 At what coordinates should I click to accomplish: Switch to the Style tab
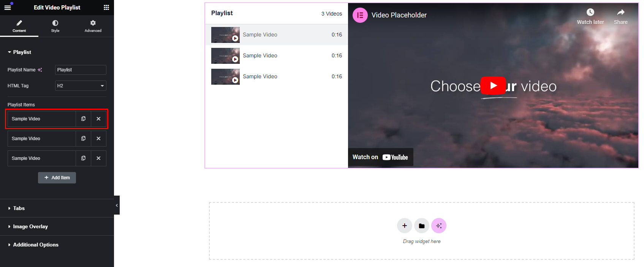click(x=55, y=26)
